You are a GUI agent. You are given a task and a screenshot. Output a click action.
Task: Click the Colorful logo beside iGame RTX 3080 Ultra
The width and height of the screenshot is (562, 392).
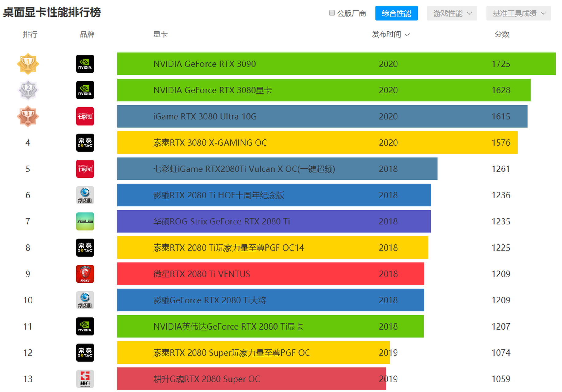tap(85, 116)
